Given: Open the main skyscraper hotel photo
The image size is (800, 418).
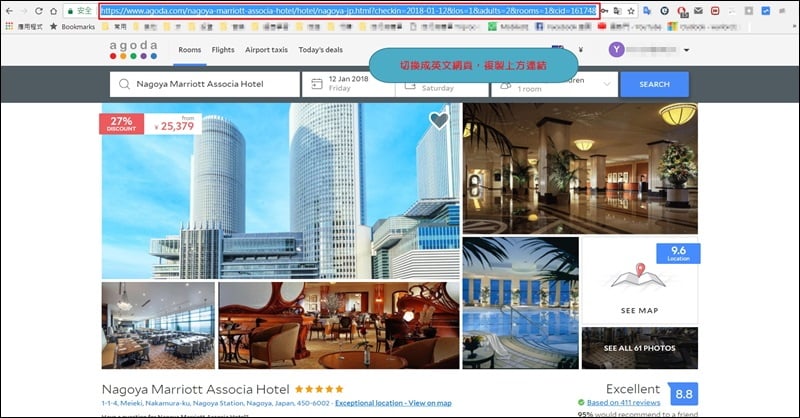Looking at the screenshot, I should pyautogui.click(x=281, y=191).
